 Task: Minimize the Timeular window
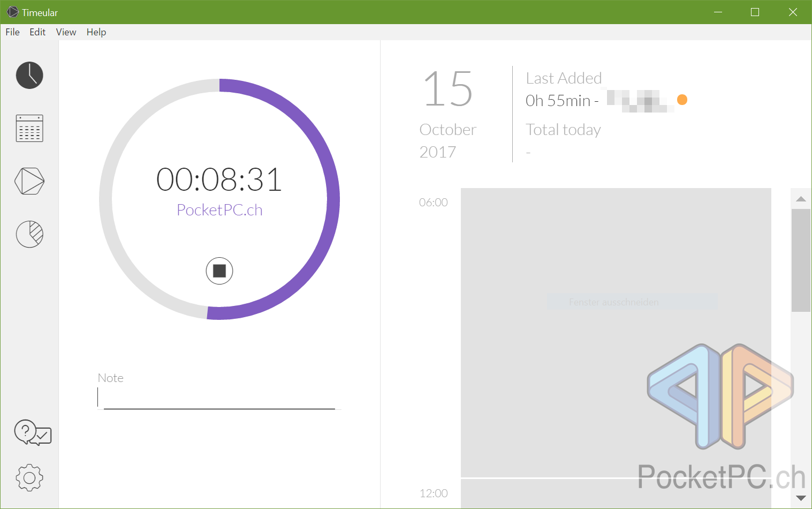tap(718, 12)
